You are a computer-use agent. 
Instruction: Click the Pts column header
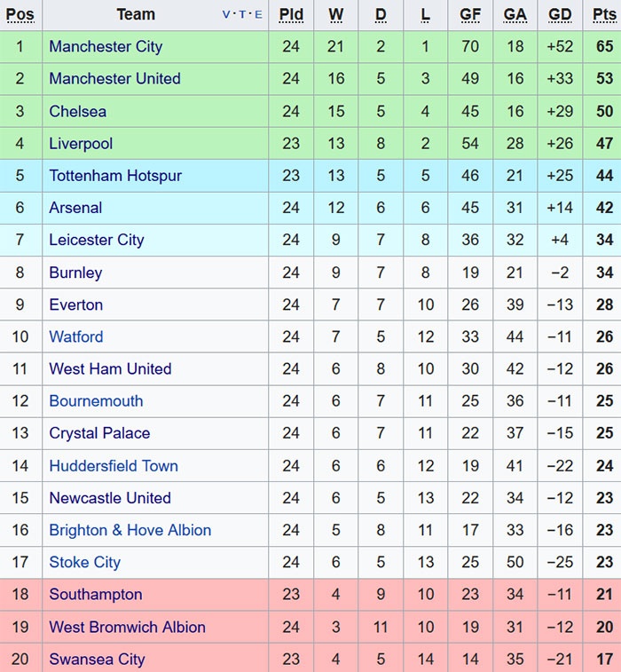tap(603, 15)
